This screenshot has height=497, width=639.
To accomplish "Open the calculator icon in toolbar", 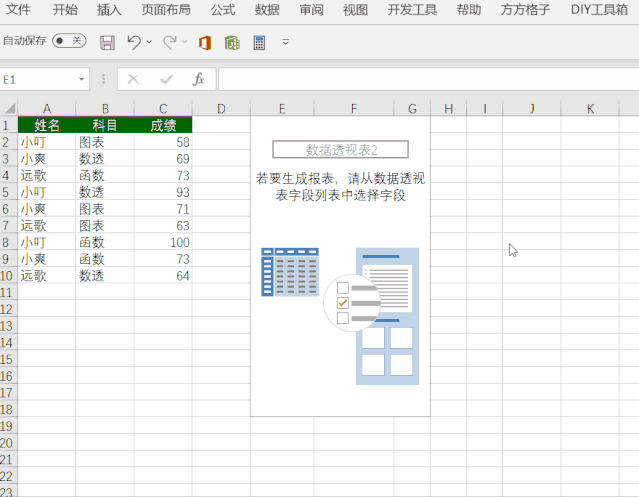I will pyautogui.click(x=259, y=42).
